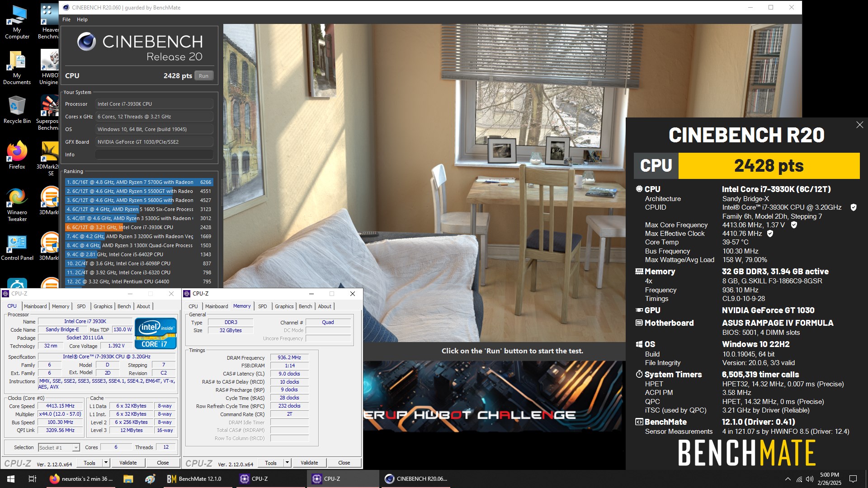Click the Max Effective Clock verified shield
Image resolution: width=868 pixels, height=488 pixels.
[x=770, y=234]
